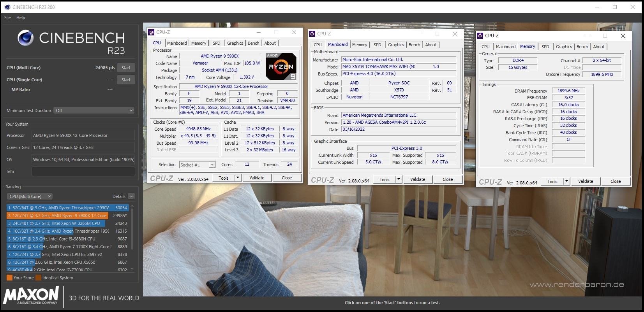Open SPD tab in first CPU-Z window
The width and height of the screenshot is (644, 312).
(x=217, y=43)
